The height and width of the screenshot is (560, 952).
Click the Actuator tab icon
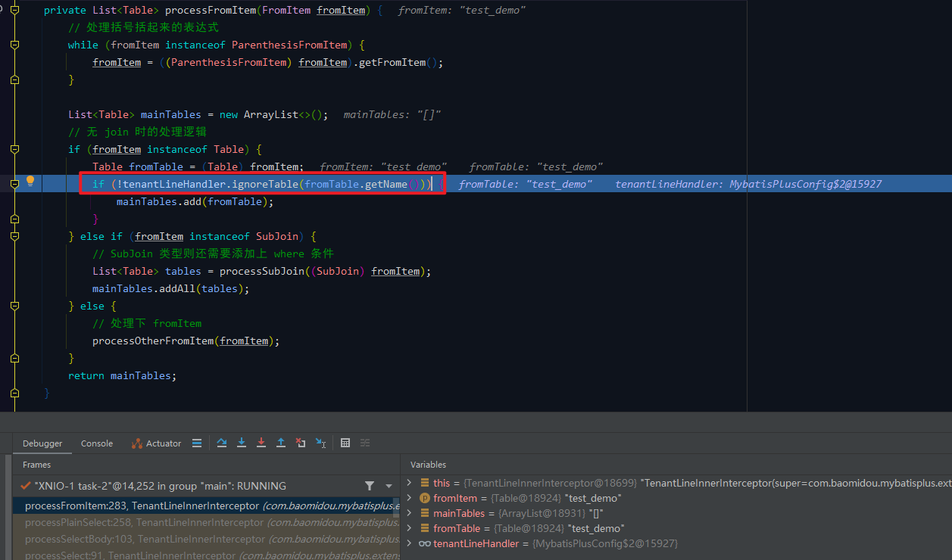click(137, 443)
